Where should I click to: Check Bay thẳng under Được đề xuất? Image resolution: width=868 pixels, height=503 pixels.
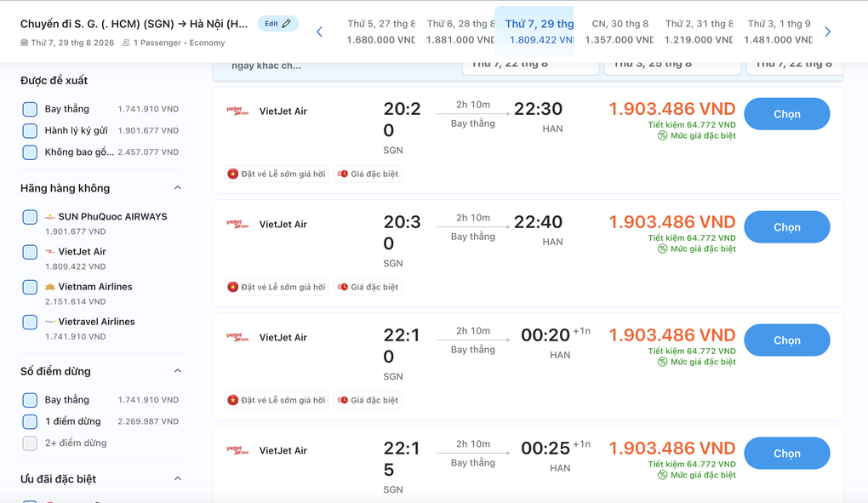30,109
